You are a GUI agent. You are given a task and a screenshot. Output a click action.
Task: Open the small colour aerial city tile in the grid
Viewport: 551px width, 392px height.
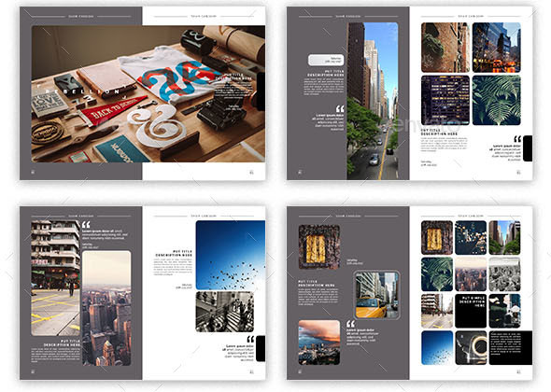[x=471, y=274]
